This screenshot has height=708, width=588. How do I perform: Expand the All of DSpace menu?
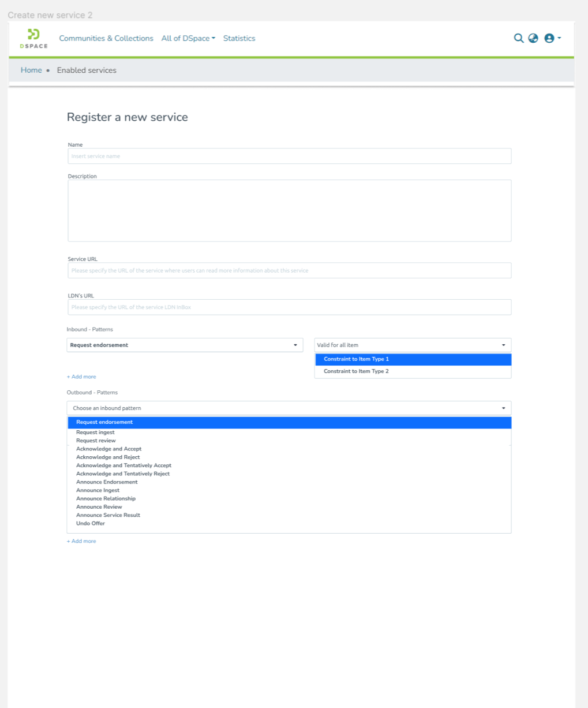[188, 38]
